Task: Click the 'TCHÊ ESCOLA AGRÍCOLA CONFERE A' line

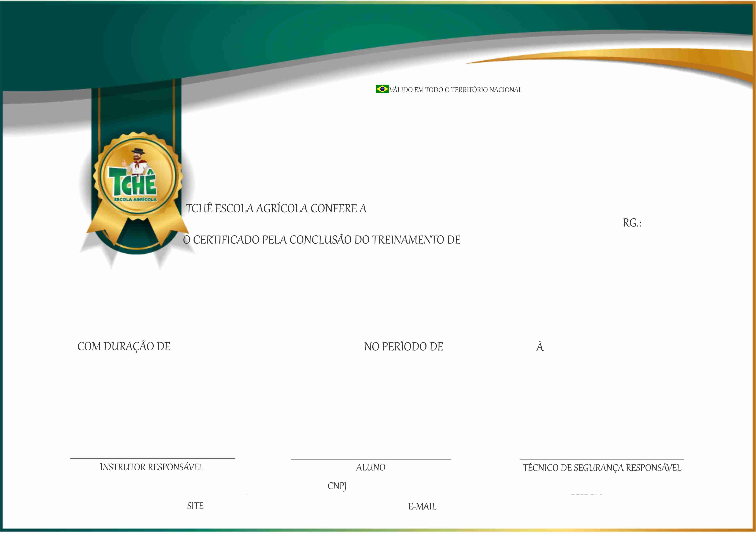Action: pos(276,209)
